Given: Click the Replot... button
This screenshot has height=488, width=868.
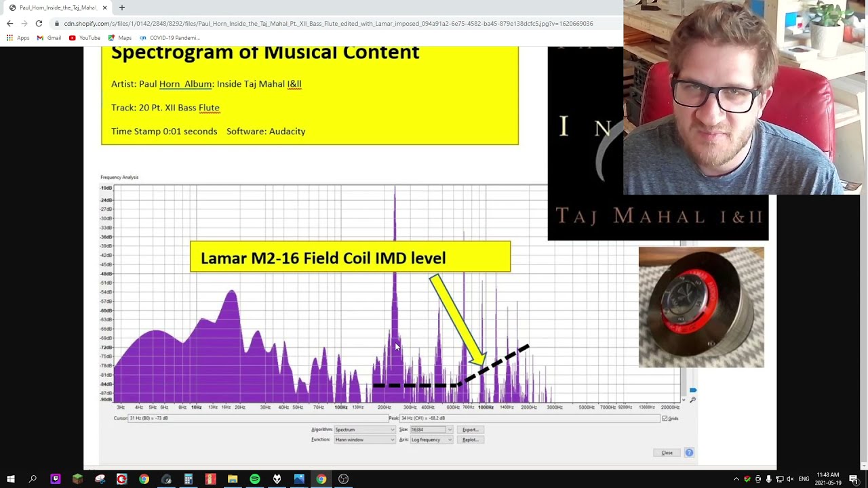Looking at the screenshot, I should [470, 440].
